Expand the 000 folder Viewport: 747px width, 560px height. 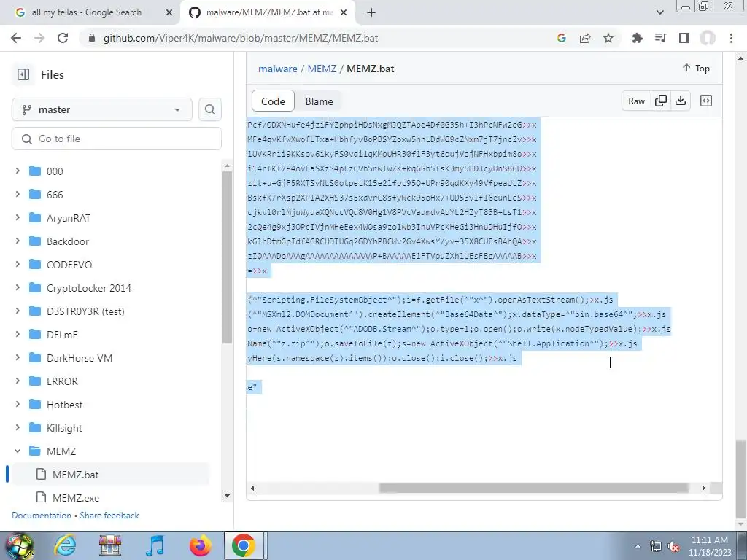click(x=18, y=171)
